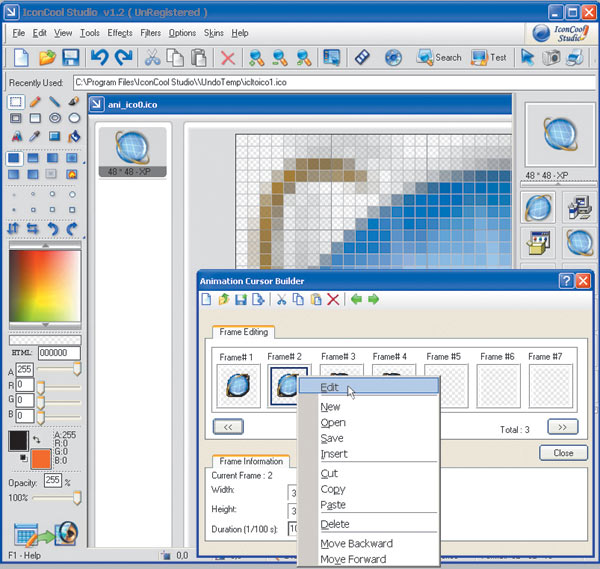Open the Filters menu
The height and width of the screenshot is (569, 600).
(x=150, y=33)
